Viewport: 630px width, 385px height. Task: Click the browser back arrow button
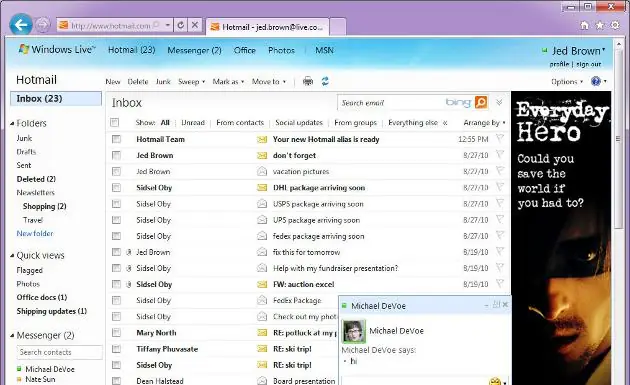pos(20,25)
